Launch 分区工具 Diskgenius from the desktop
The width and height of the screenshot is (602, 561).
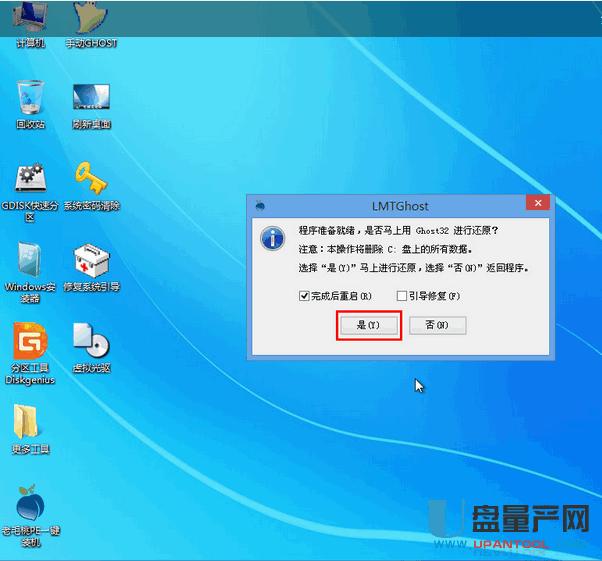[30, 341]
